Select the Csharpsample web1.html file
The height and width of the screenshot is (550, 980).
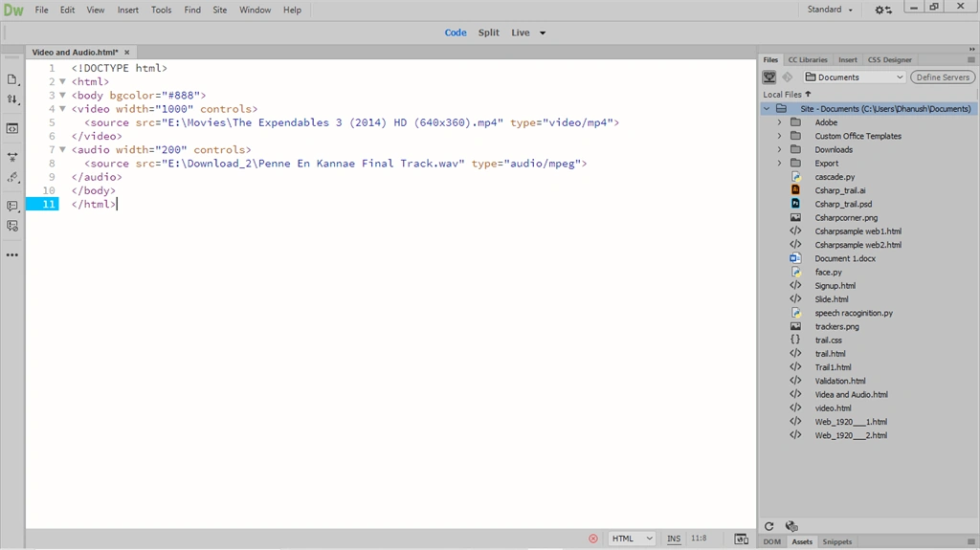click(857, 231)
